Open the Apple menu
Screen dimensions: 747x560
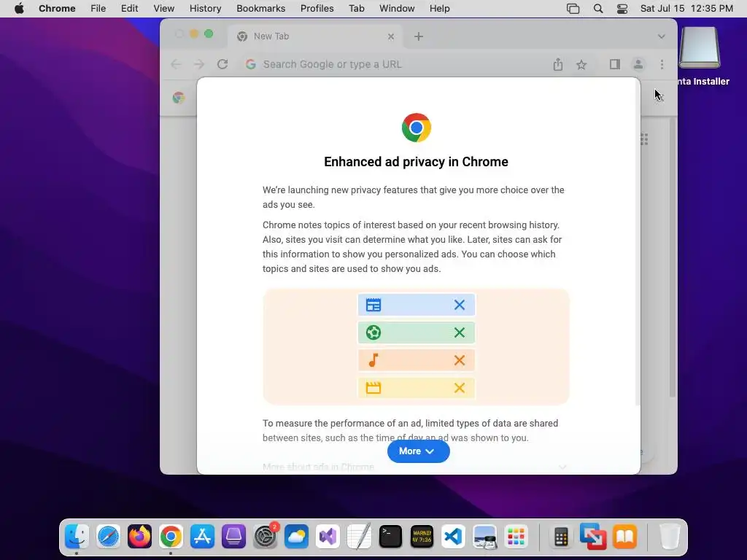(x=19, y=9)
